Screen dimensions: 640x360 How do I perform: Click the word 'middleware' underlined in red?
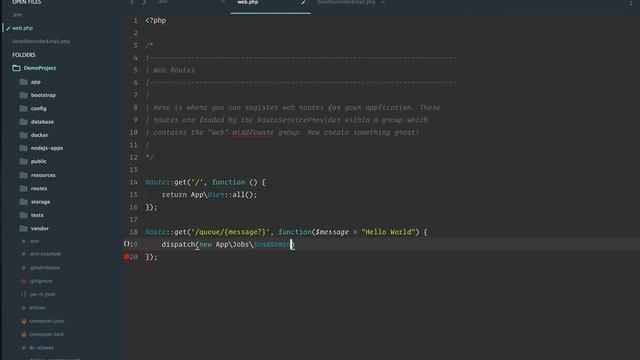[253, 133]
